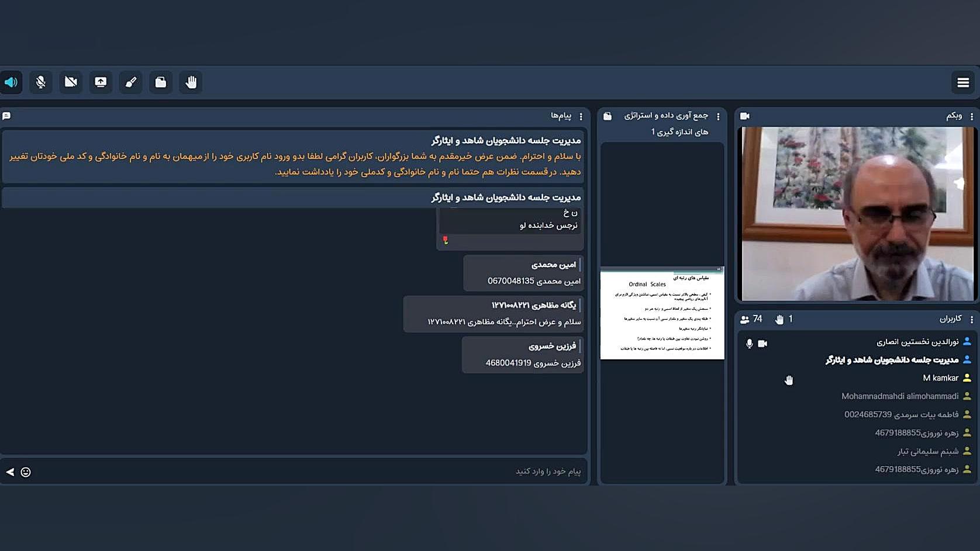Click the first مدیریت جلسه announcement sender name
This screenshot has width=980, height=551.
[506, 140]
